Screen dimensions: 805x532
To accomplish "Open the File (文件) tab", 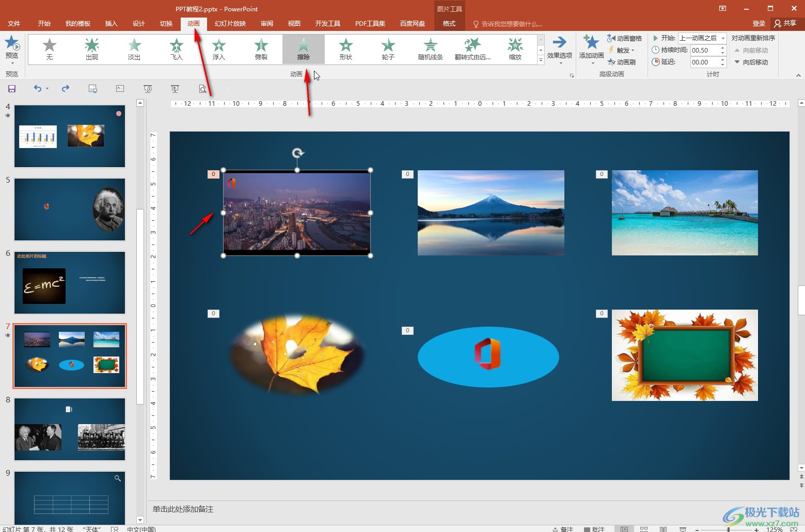I will coord(14,24).
